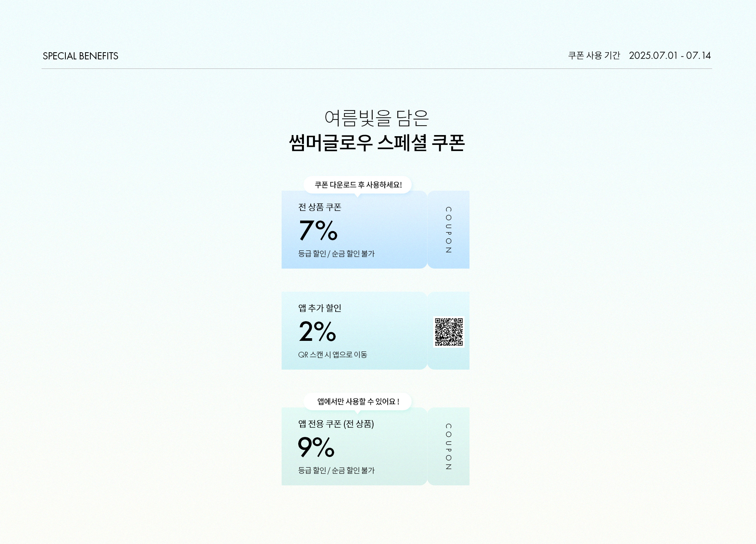This screenshot has width=756, height=544.
Task: Click the 9% app-only discount value
Action: point(316,447)
